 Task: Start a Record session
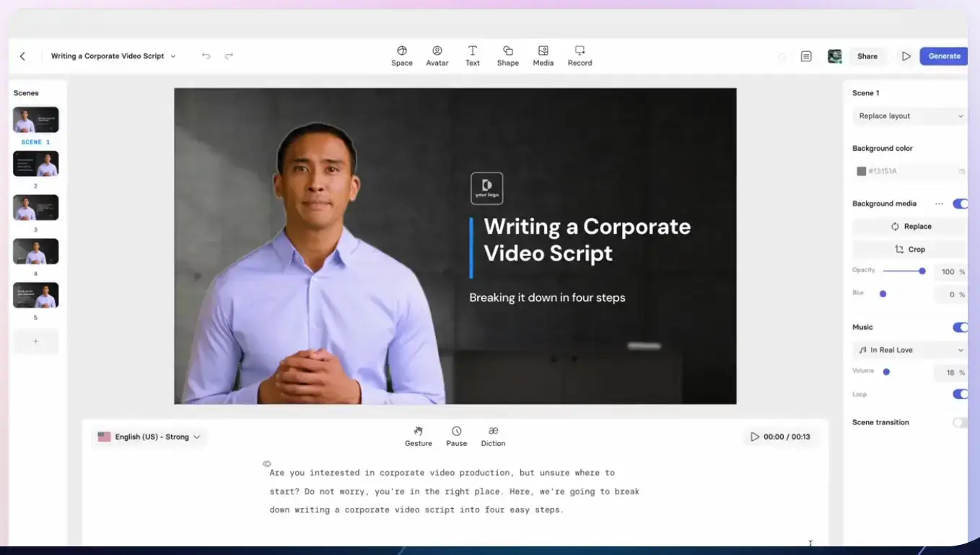tap(579, 56)
